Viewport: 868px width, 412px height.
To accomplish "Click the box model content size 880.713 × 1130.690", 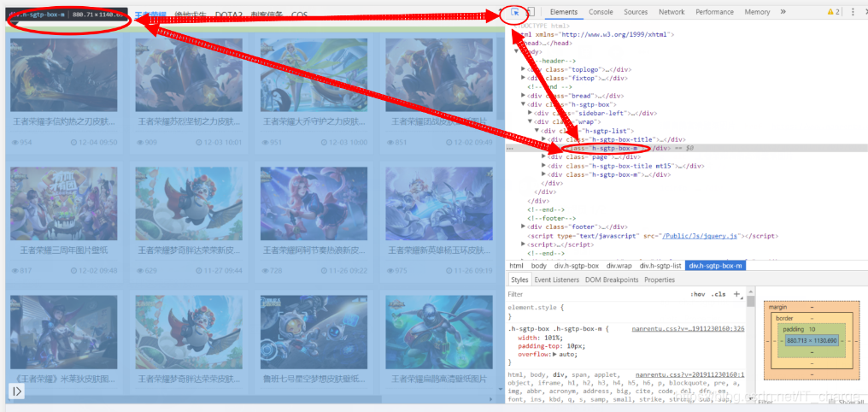I will (812, 340).
